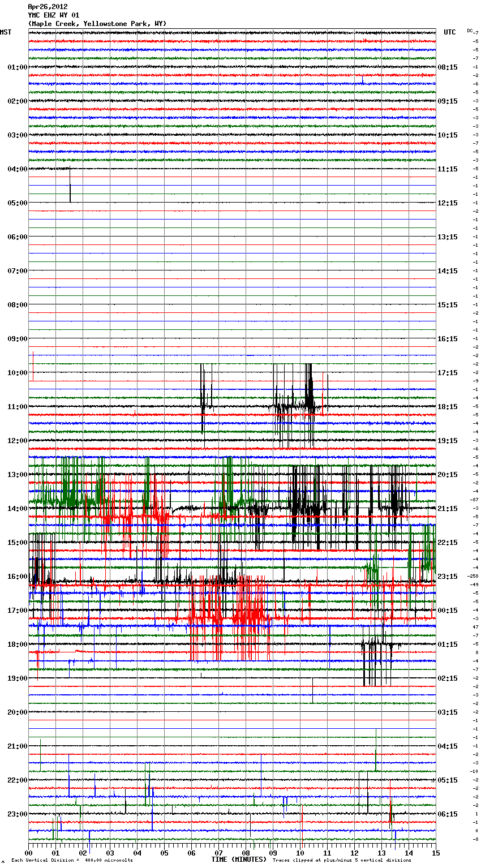Click the UTC time label '08:15'
Screen dimensions: 481x868
click(448, 67)
